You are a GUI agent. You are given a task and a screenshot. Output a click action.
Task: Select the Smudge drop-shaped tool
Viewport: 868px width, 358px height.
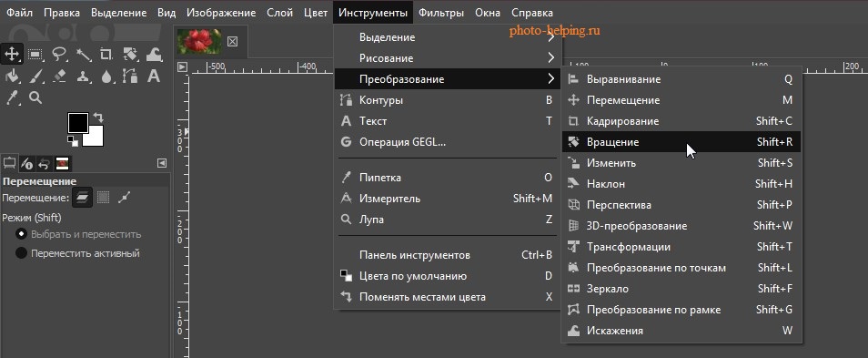click(106, 76)
